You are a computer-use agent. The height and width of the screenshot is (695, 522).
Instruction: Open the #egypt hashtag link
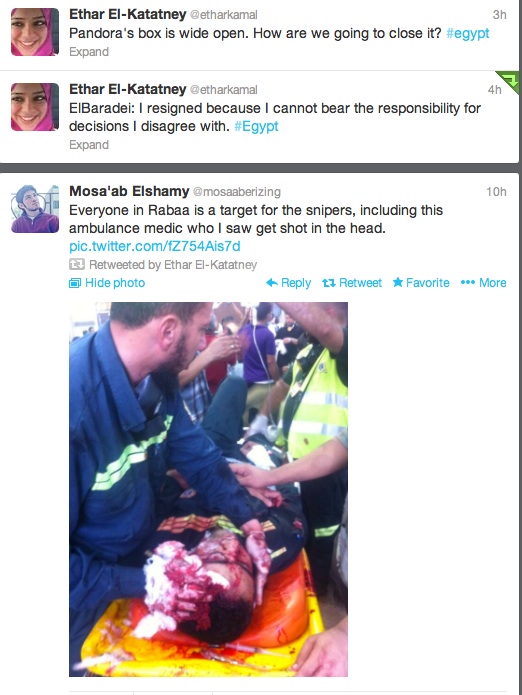467,34
